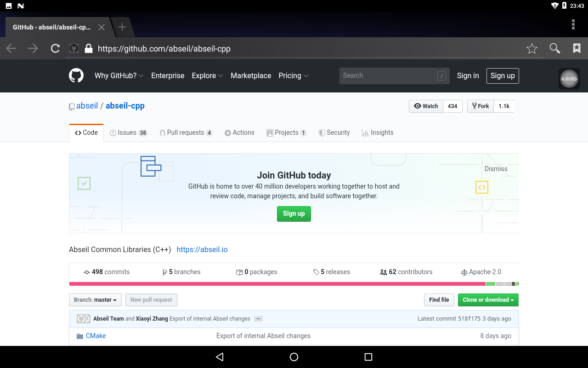Expand commit message ellipsis button

[258, 319]
